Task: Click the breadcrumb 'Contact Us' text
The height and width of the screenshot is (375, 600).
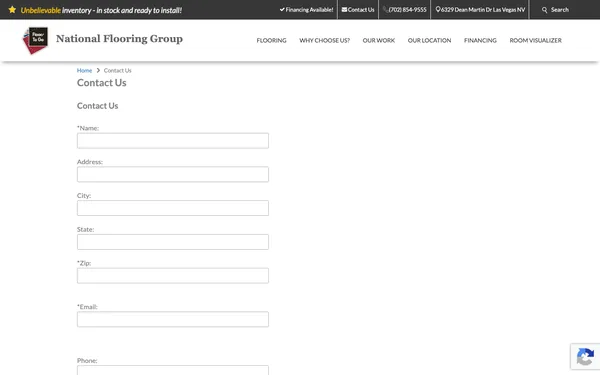Action: (x=117, y=70)
